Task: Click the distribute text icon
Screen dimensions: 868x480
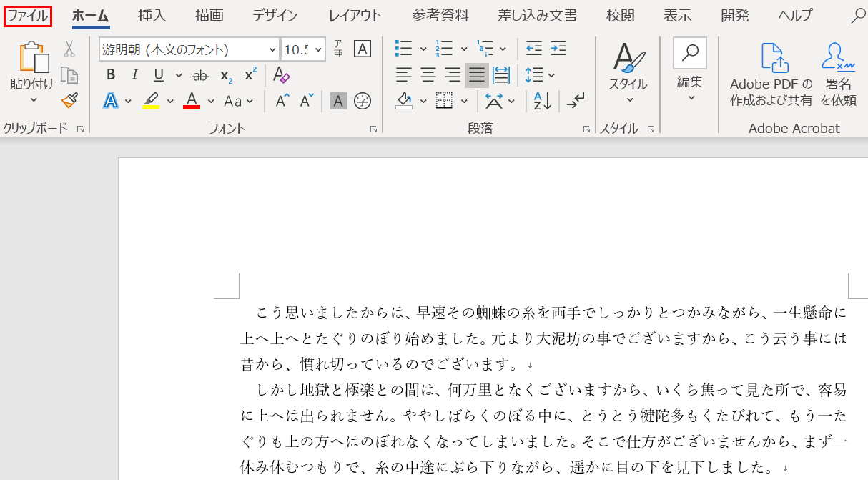Action: (x=501, y=74)
